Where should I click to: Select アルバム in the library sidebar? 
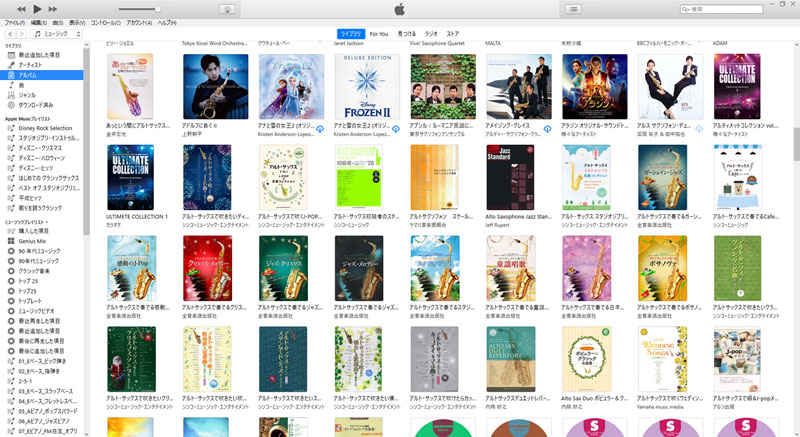tap(41, 75)
